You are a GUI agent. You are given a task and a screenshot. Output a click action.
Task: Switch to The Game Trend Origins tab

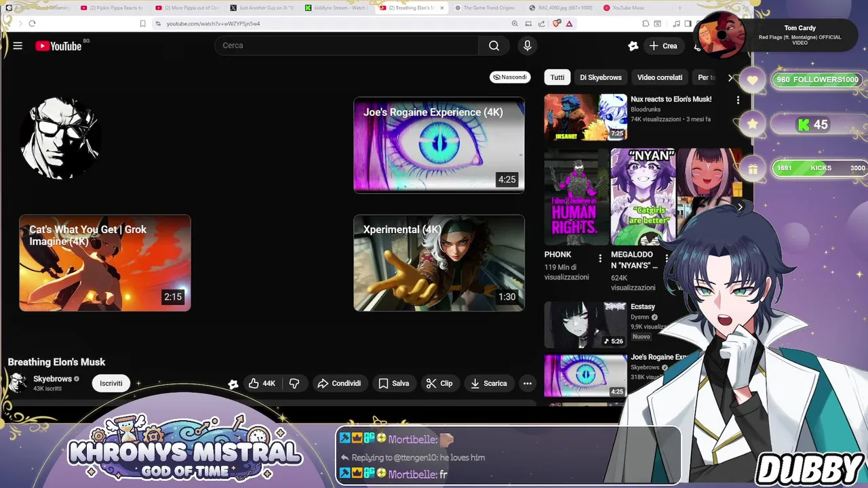coord(486,7)
